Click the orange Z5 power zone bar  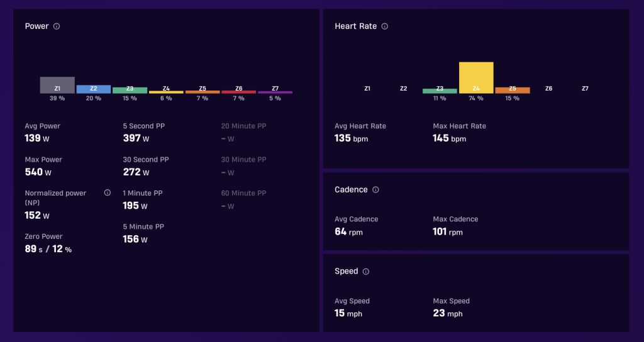point(203,92)
